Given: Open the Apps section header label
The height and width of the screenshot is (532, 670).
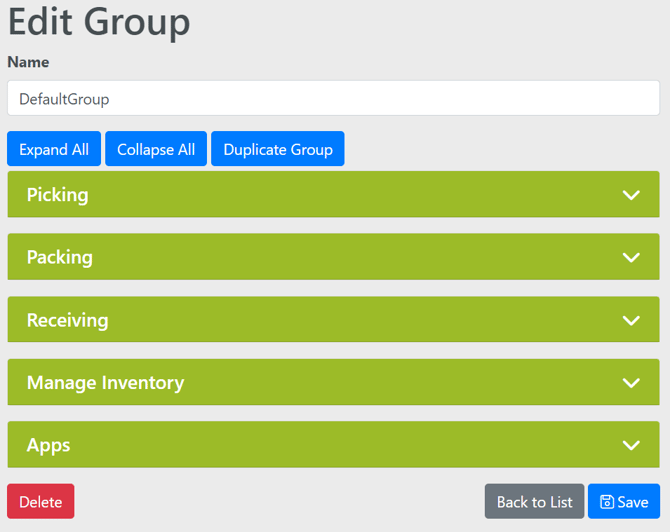Looking at the screenshot, I should (x=48, y=445).
